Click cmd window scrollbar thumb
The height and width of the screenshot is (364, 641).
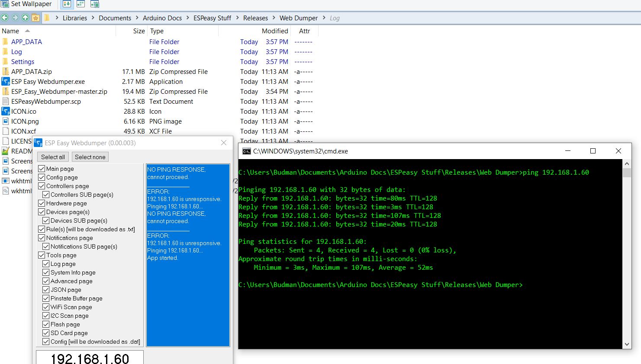(627, 173)
